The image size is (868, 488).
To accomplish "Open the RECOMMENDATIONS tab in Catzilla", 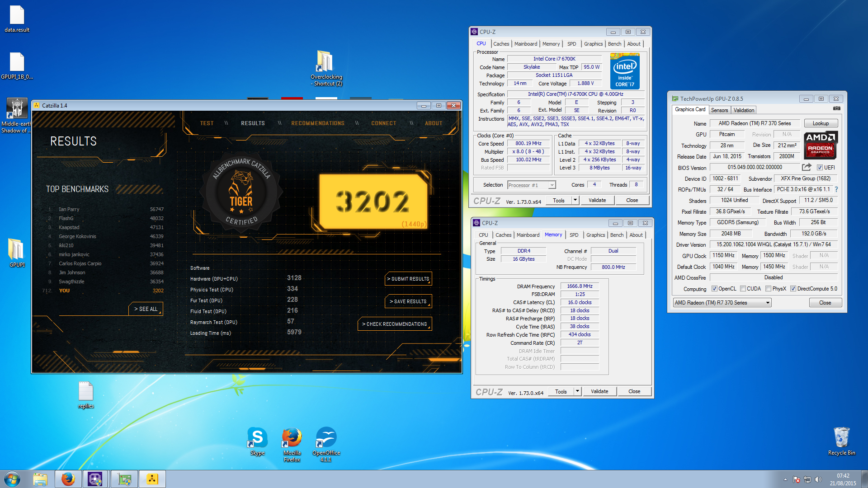I will pyautogui.click(x=318, y=123).
